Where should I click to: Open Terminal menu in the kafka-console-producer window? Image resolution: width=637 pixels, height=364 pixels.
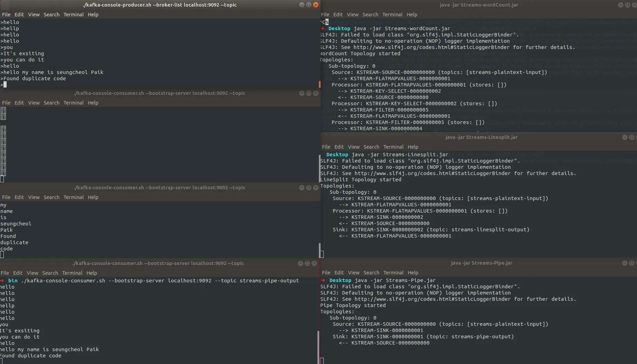(x=74, y=15)
